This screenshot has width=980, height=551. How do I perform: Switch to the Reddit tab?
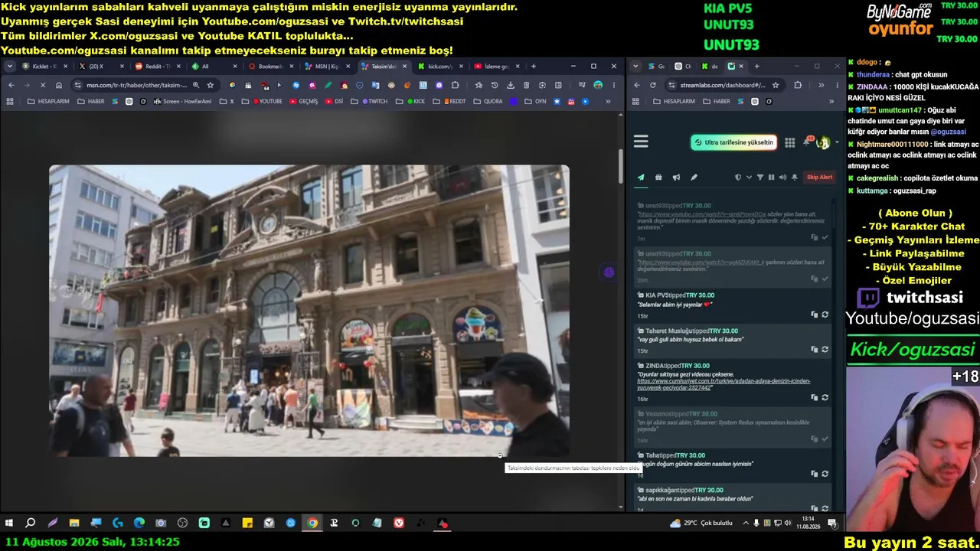coord(158,67)
